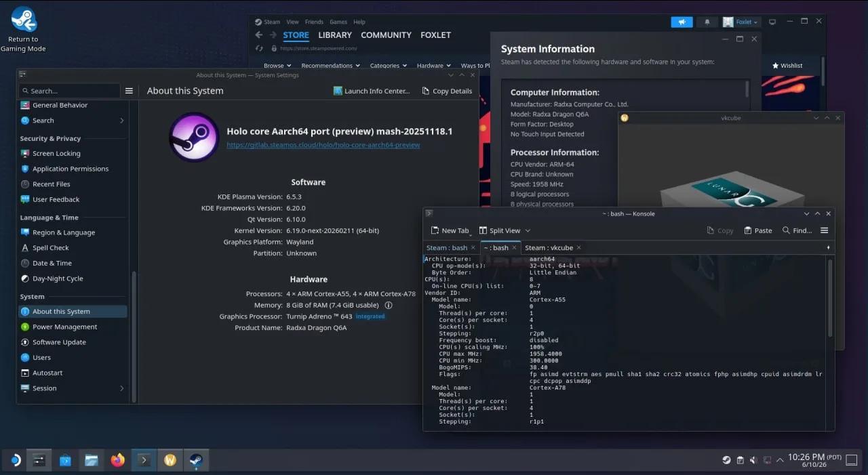Open Power Management settings

tap(73, 327)
